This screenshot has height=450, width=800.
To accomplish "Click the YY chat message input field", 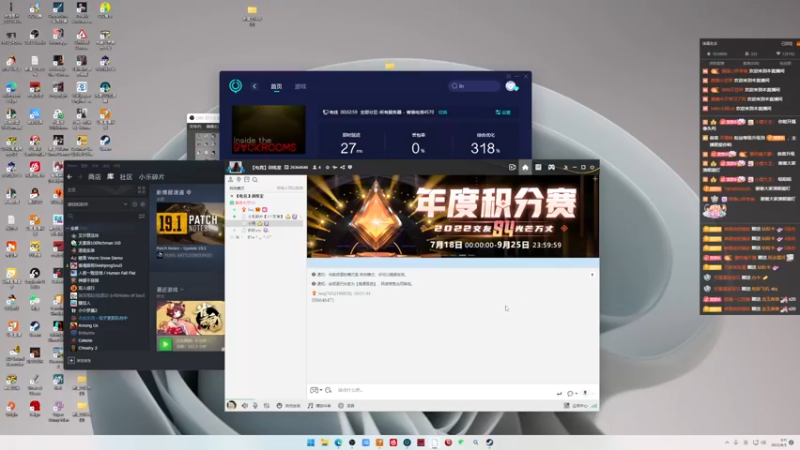I will [x=444, y=390].
